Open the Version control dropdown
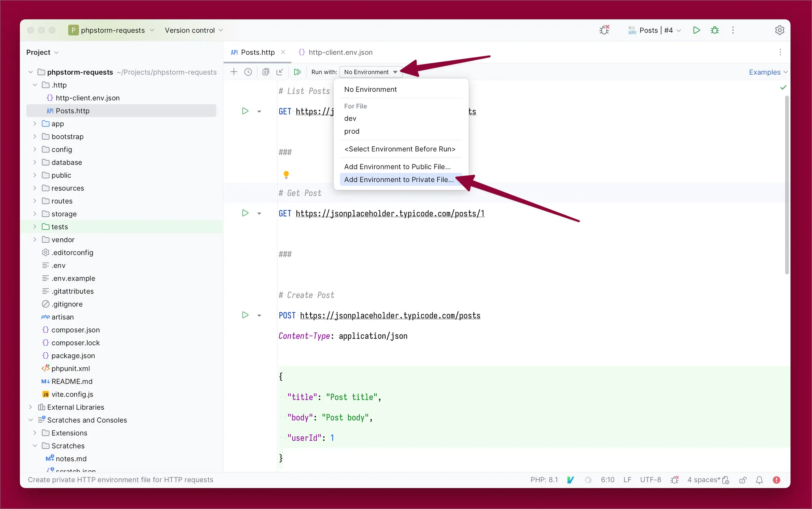 (194, 30)
